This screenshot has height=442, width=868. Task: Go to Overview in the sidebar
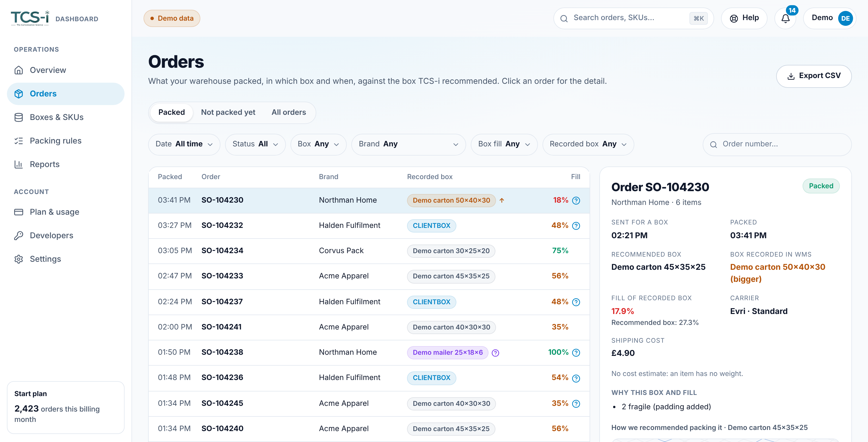(66, 70)
